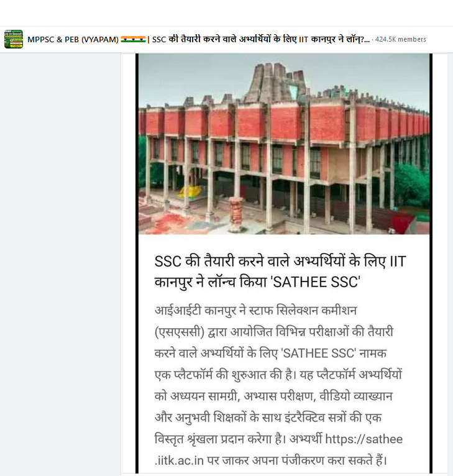Viewport: 453px width, 476px height.
Task: Open the https://sathee link text
Action: tap(364, 439)
